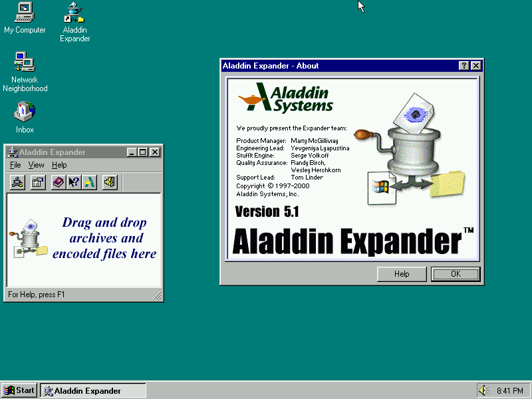Click the 8:41 PM taskbar clock
Viewport: 532px width, 399px height.
(509, 391)
